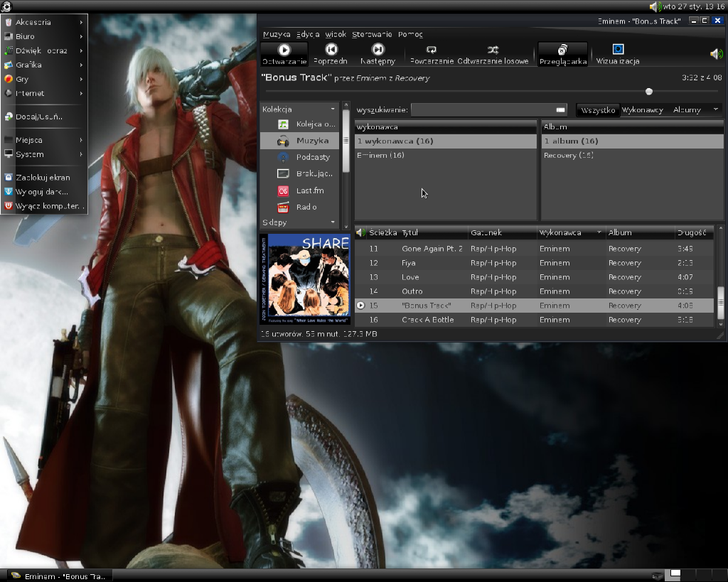Click the Play (Odtwarzanie) button
The width and height of the screenshot is (728, 582).
[284, 54]
